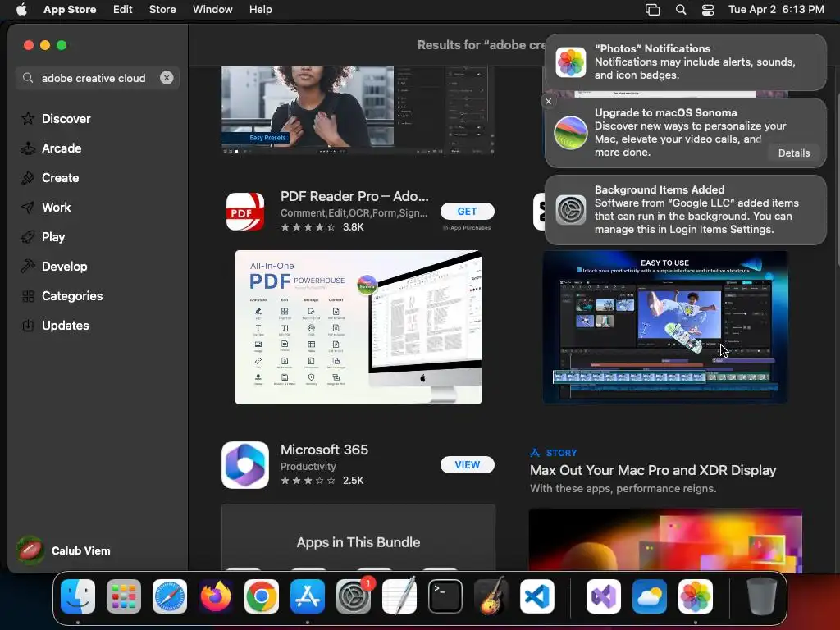840x630 pixels.
Task: Open Visual Studio from the Dock
Action: [x=604, y=596]
